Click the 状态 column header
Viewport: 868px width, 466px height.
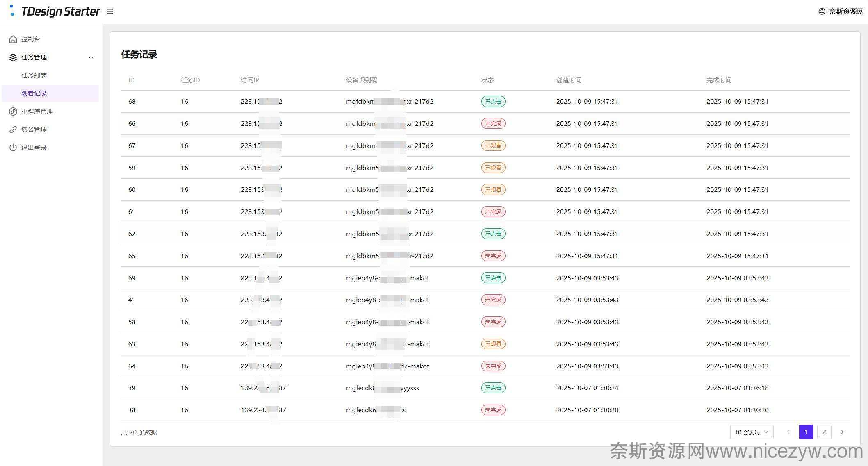pos(487,80)
